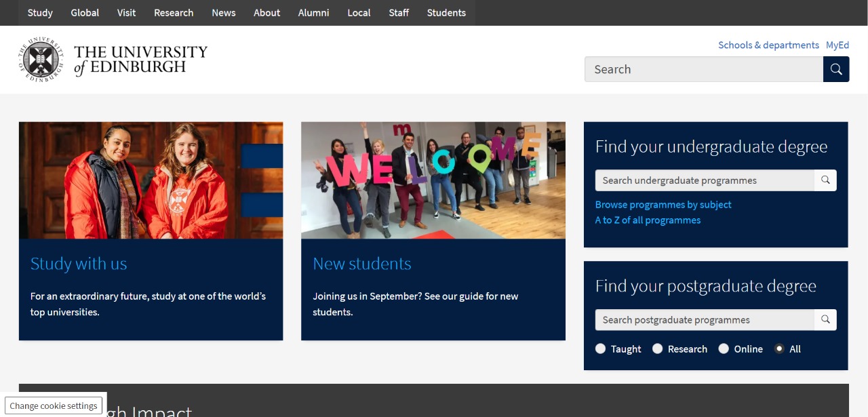
Task: Click the undergraduate programme search magnifier icon
Action: tap(825, 180)
